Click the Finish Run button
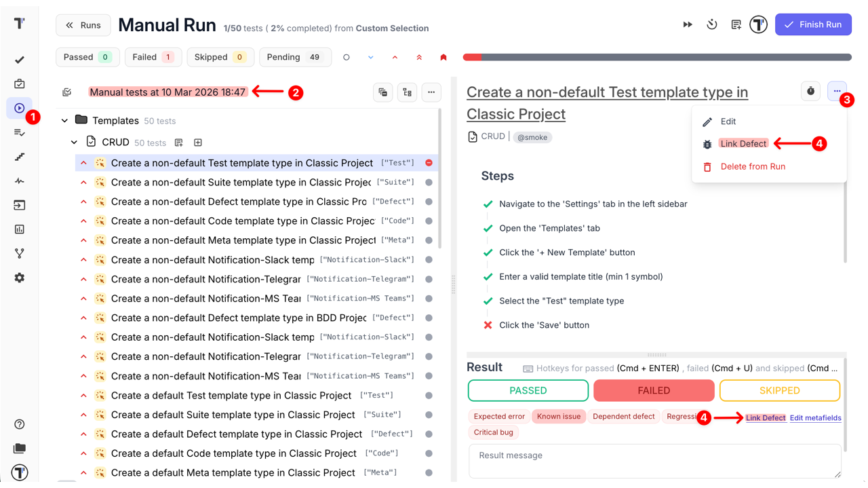Image resolution: width=868 pixels, height=488 pixels. (813, 25)
